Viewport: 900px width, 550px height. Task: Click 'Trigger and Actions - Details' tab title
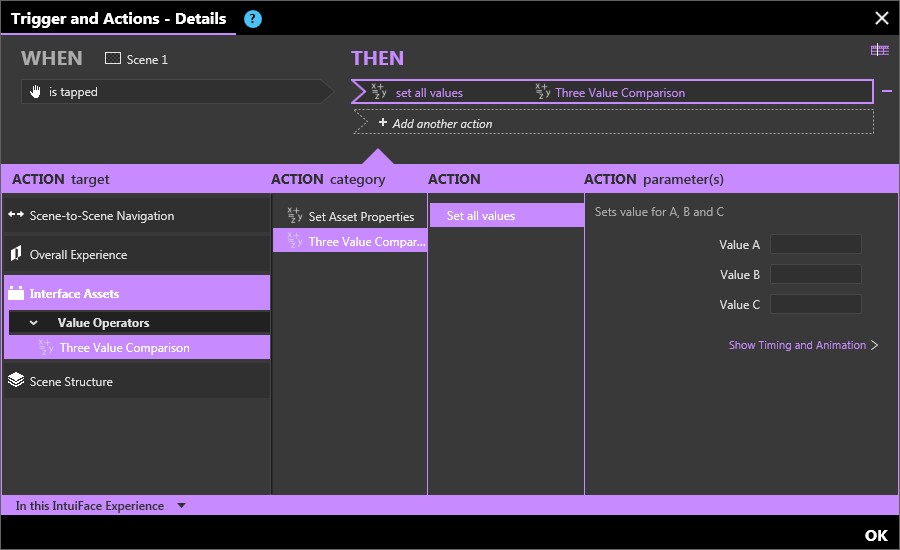point(118,18)
